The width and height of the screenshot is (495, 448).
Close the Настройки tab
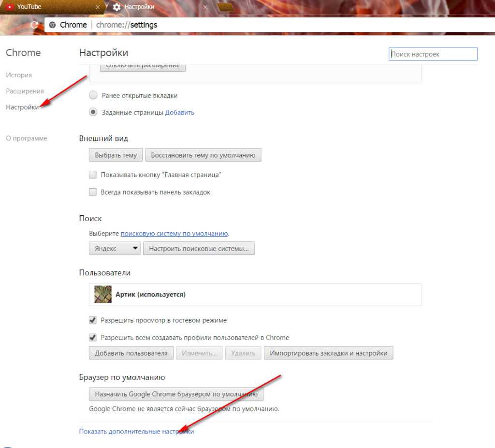coord(205,7)
